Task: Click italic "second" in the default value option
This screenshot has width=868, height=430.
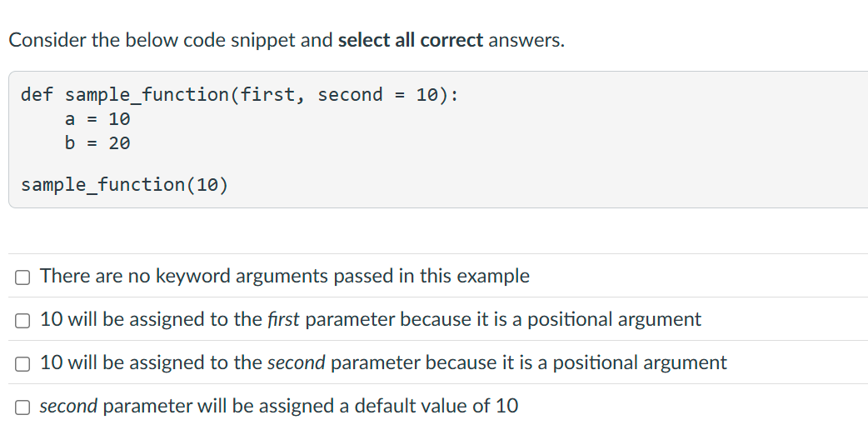Action: (x=68, y=406)
